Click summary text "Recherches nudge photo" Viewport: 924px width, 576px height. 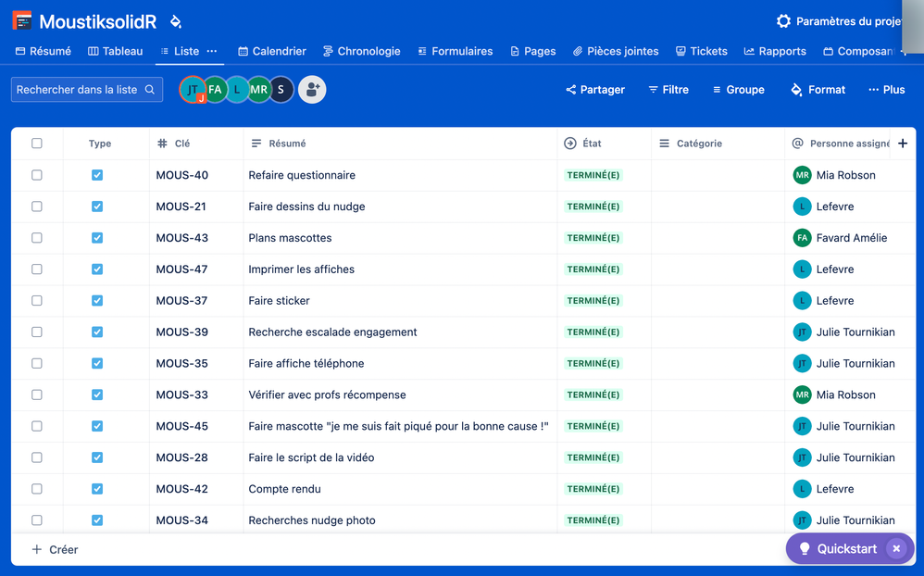(x=312, y=520)
